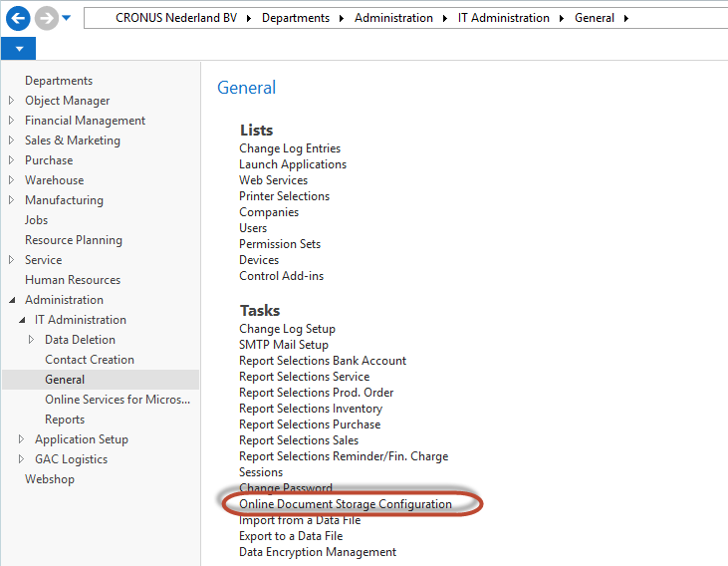Select Contact Creation in navigation pane
Viewport: 728px width, 566px height.
(90, 360)
